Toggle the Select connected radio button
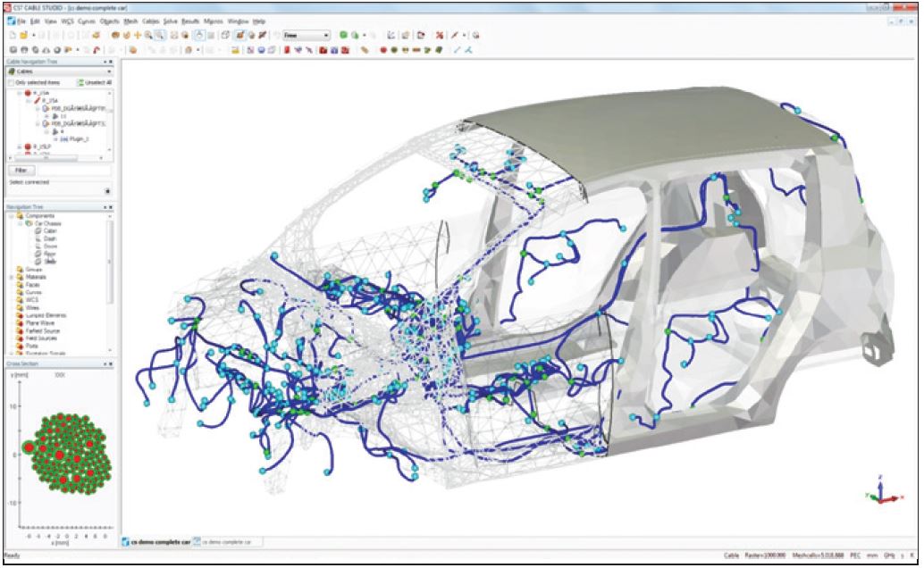The width and height of the screenshot is (924, 568). (x=108, y=190)
